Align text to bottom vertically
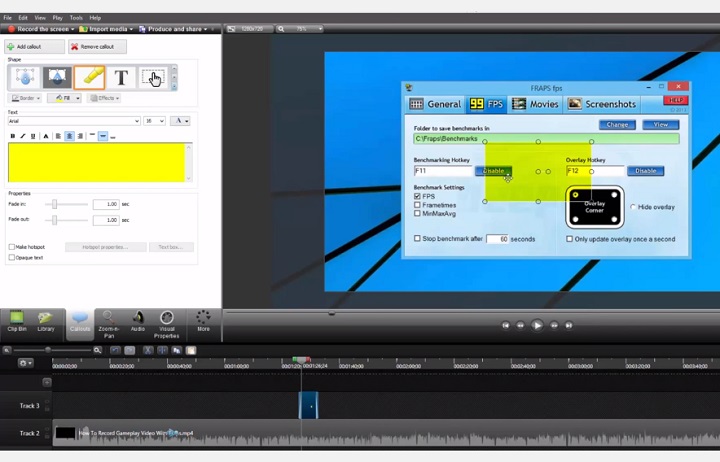The image size is (720, 462). [x=113, y=136]
